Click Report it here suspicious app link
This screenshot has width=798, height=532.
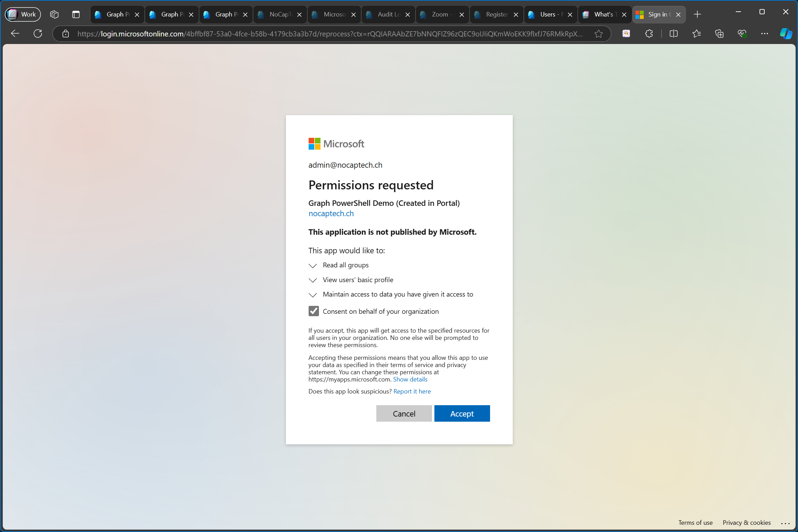coord(412,391)
